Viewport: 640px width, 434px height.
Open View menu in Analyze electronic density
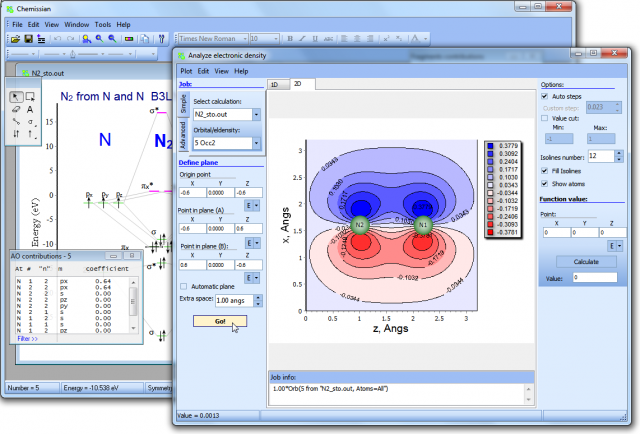pos(222,71)
